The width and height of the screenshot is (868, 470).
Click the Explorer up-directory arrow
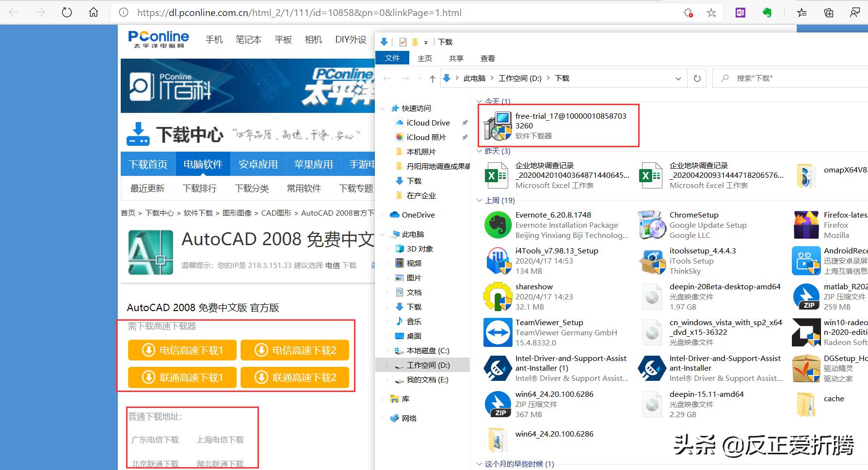coord(432,78)
